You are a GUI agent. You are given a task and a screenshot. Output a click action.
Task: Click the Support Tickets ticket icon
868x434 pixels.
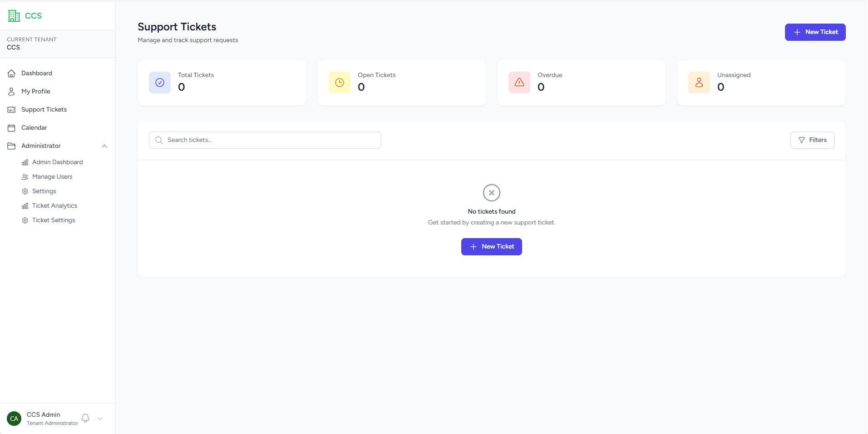[11, 109]
